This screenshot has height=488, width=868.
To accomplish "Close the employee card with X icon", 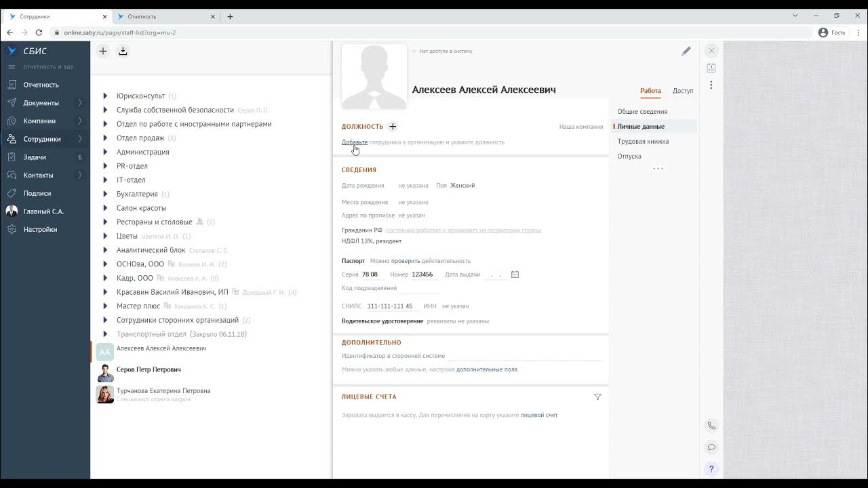I will pyautogui.click(x=711, y=51).
